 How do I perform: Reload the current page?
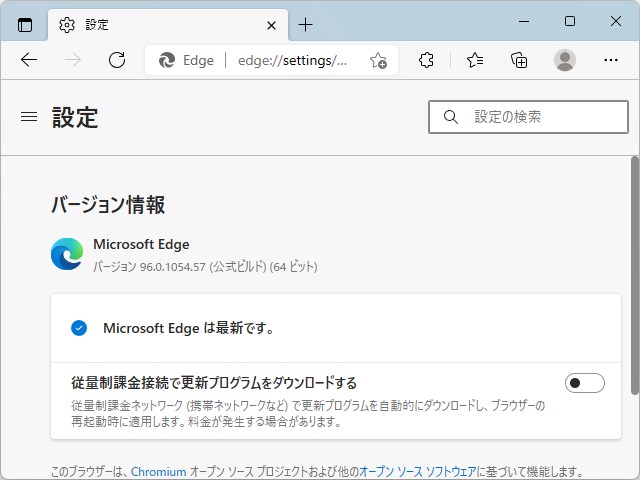point(117,60)
